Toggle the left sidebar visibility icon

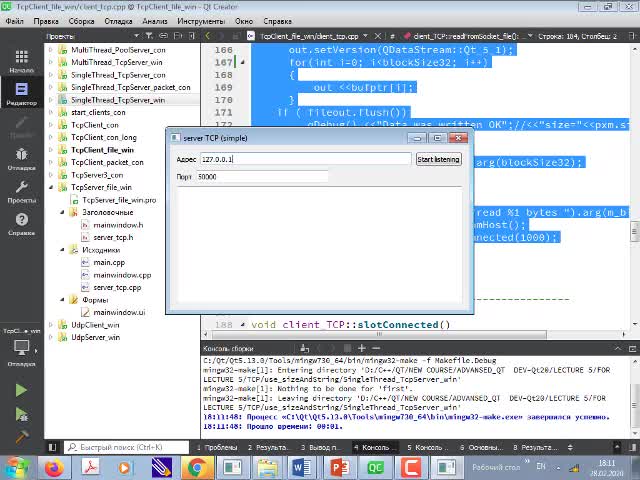click(52, 447)
